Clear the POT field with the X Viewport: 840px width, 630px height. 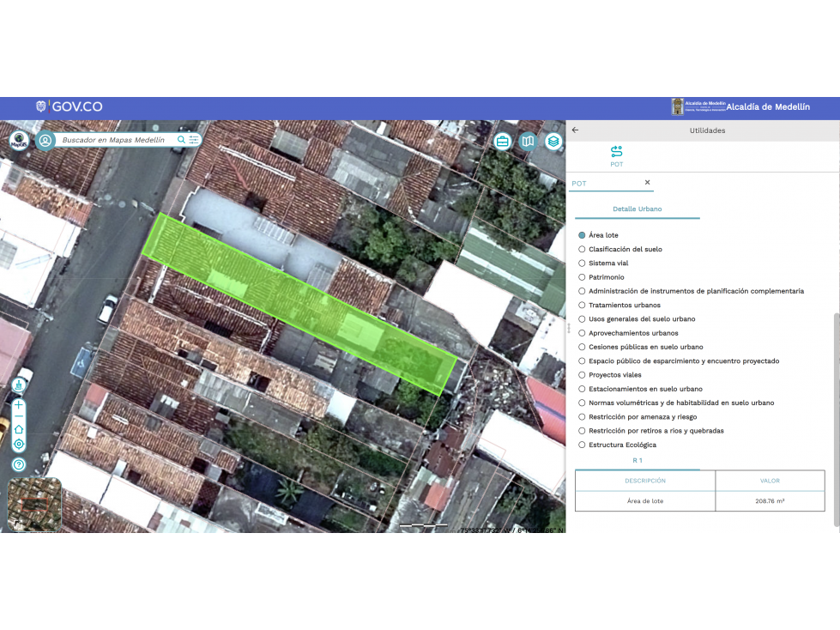point(647,183)
